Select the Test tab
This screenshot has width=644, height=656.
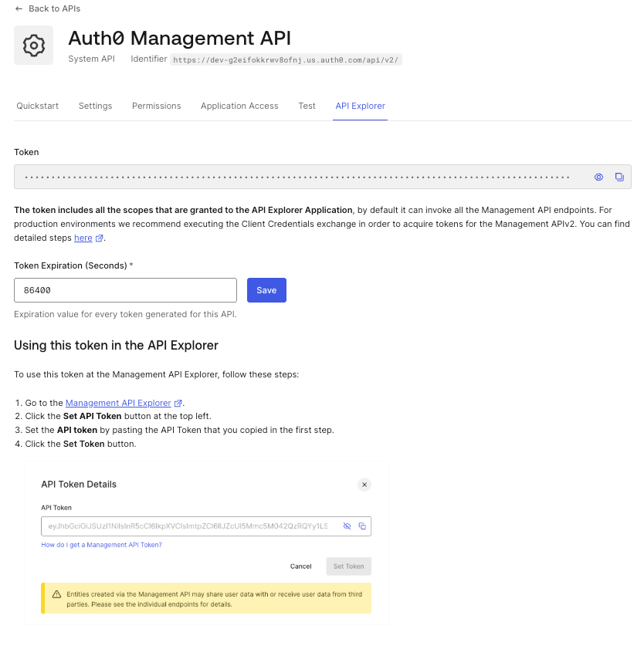[x=307, y=106]
